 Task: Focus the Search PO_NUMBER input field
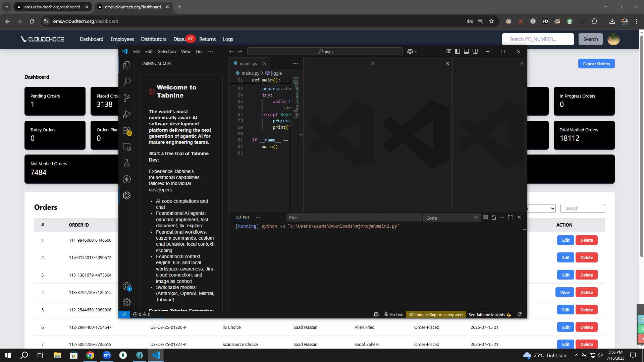(538, 39)
